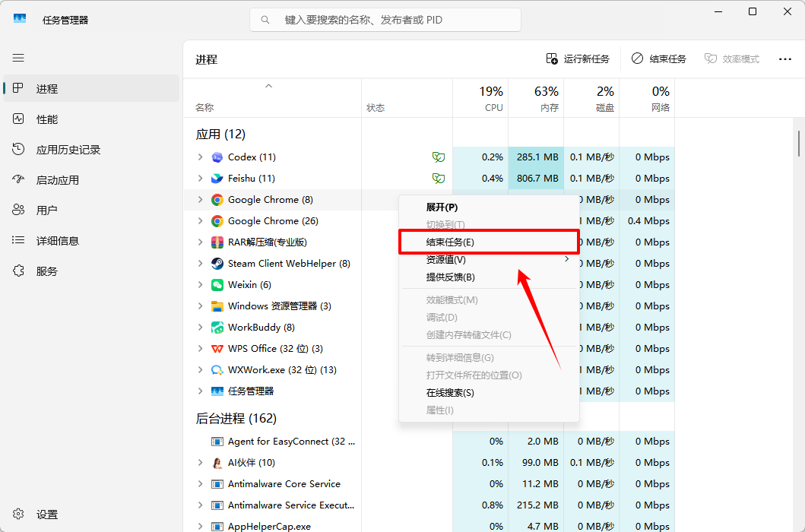Focus the search box for name or PID
Viewport: 805px width, 532px height.
point(385,20)
